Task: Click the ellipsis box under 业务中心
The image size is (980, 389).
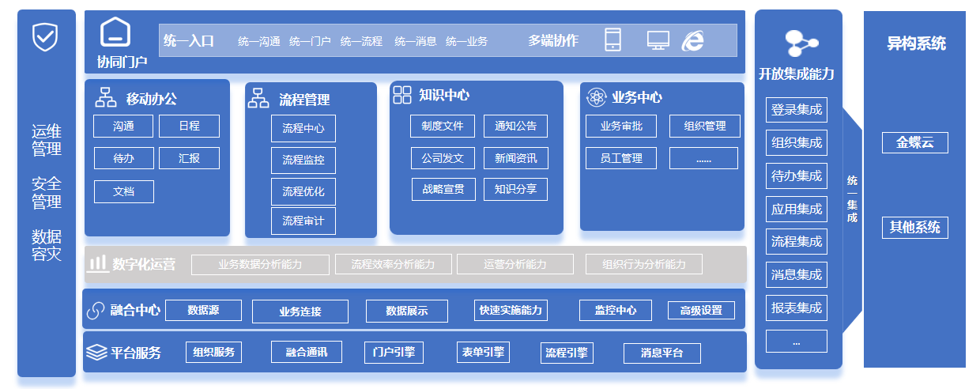Action: pyautogui.click(x=703, y=158)
